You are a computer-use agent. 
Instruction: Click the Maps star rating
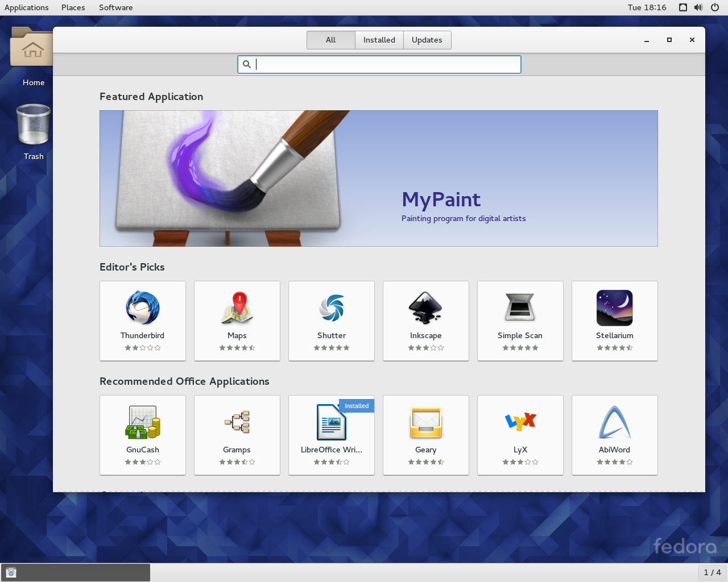point(237,348)
